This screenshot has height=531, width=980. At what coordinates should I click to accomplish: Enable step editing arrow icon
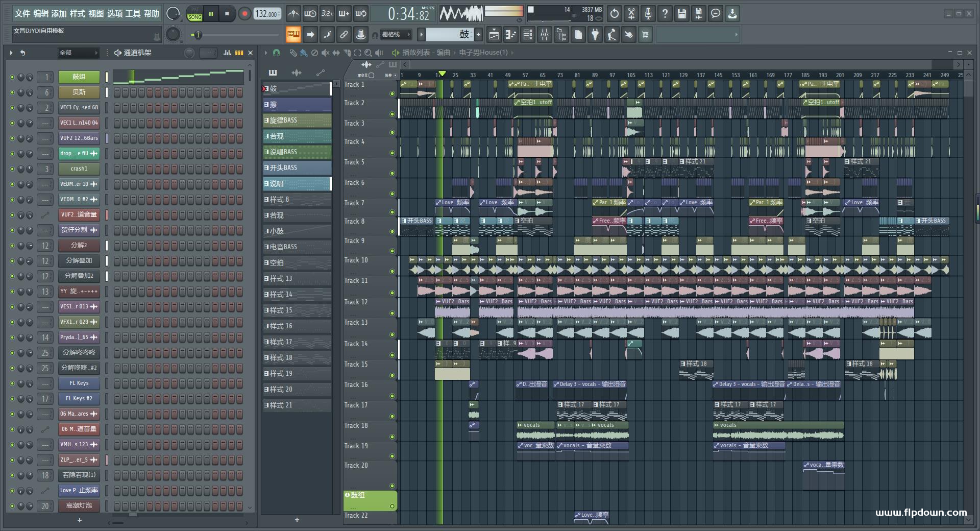pos(310,35)
